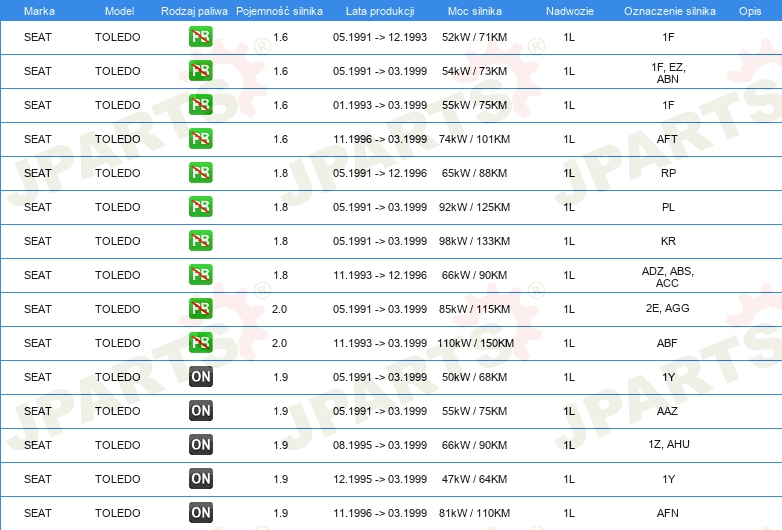The image size is (782, 530).
Task: Click the petrol icon in the 2E, AGG row
Action: point(201,309)
